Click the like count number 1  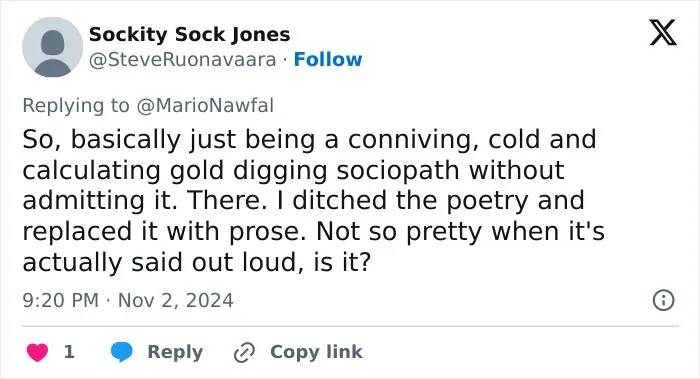pyautogui.click(x=69, y=352)
